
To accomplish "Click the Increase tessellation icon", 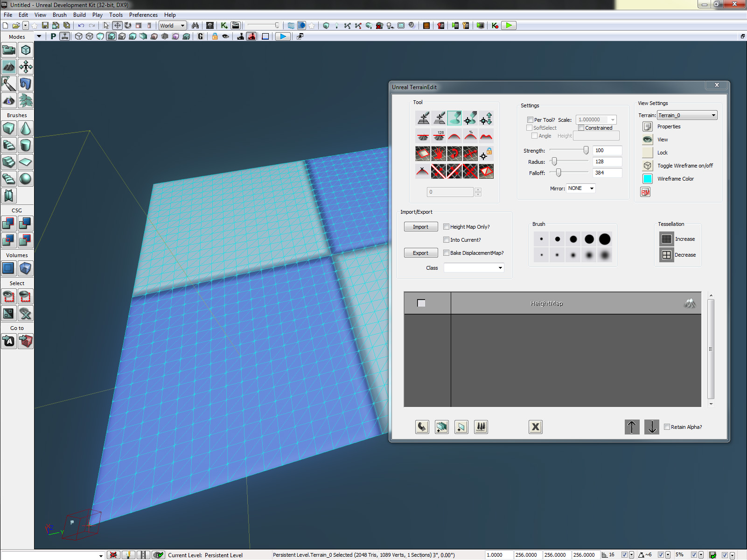I will point(667,239).
